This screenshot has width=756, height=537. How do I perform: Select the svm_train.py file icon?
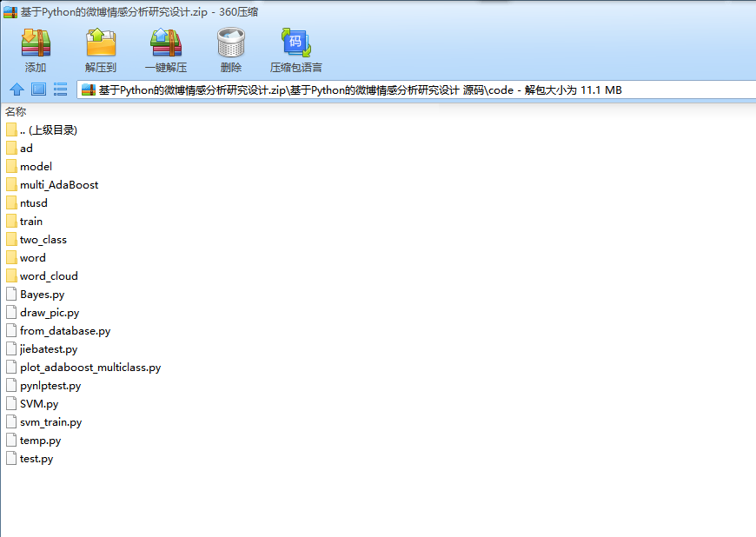(11, 421)
